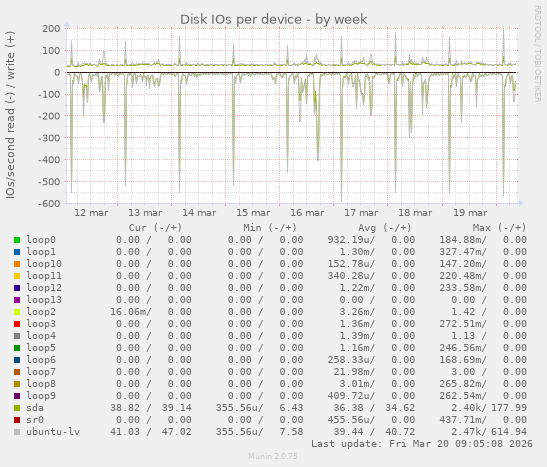The height and width of the screenshot is (467, 547).
Task: Click the loop3 red color swatch
Action: coord(17,324)
